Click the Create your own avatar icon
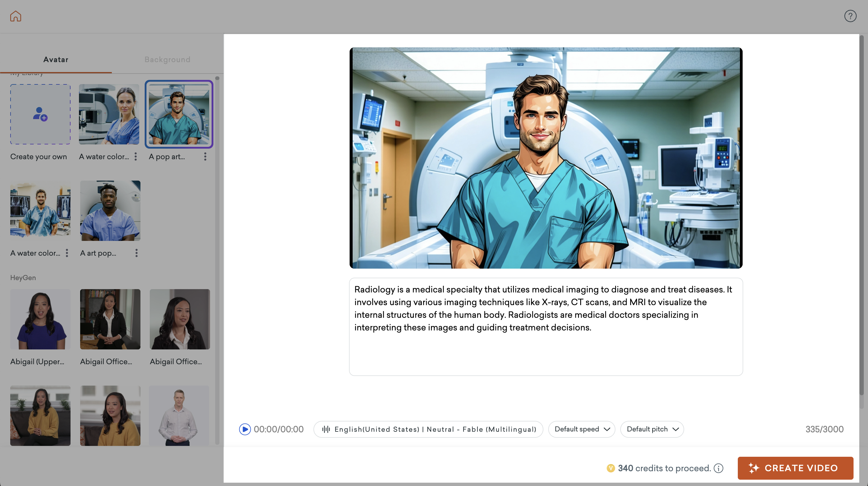This screenshot has height=486, width=868. click(x=40, y=114)
